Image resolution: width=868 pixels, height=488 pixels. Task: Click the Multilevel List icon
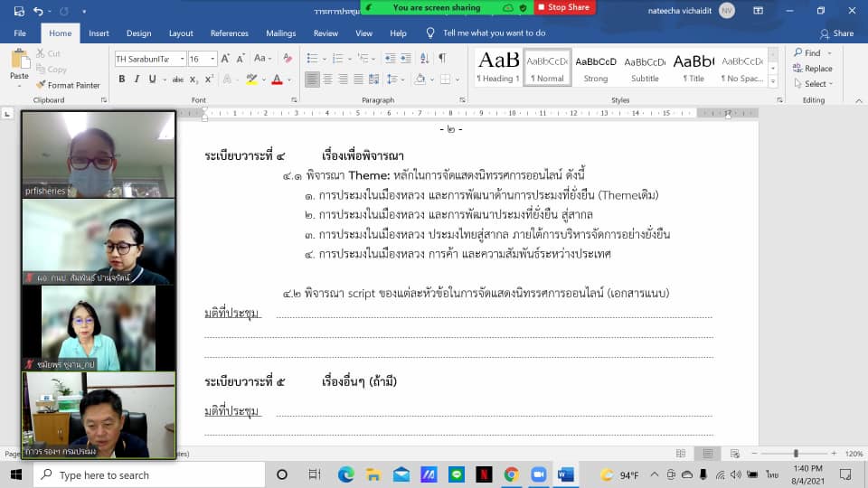(x=363, y=58)
